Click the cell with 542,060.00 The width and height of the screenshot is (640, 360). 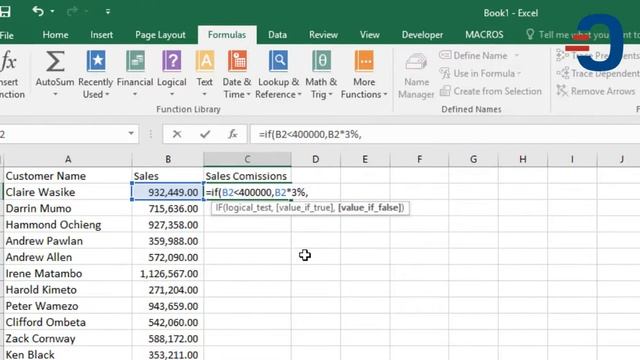point(168,322)
